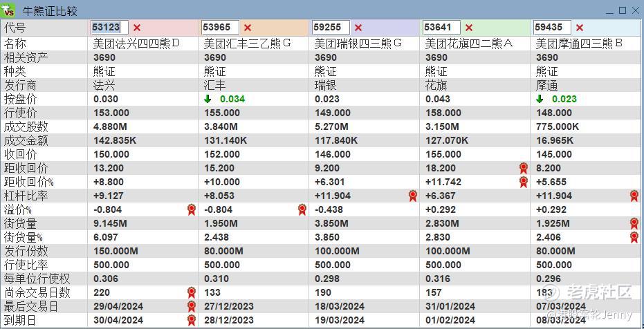The image size is (644, 329).
Task: Click the down arrow beside price 0.023 in 59435 column
Action: click(540, 99)
